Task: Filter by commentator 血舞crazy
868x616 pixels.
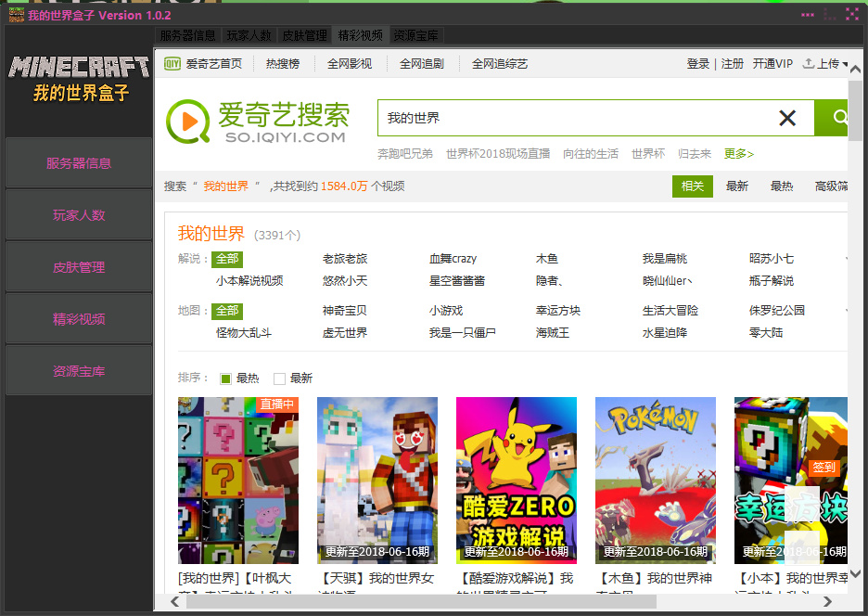Action: [453, 259]
